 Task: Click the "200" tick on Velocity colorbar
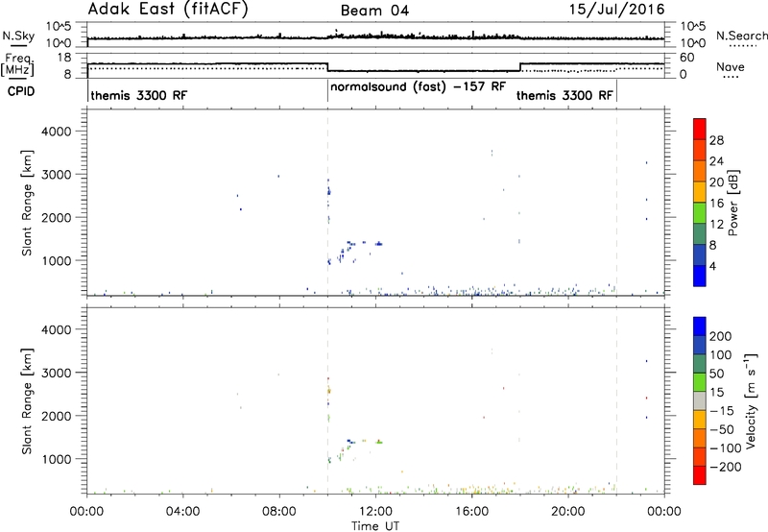[721, 336]
